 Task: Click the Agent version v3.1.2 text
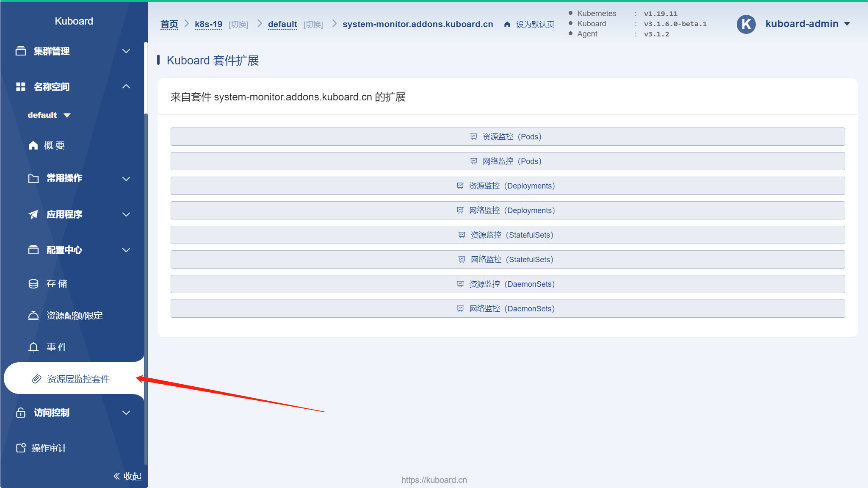tap(657, 34)
